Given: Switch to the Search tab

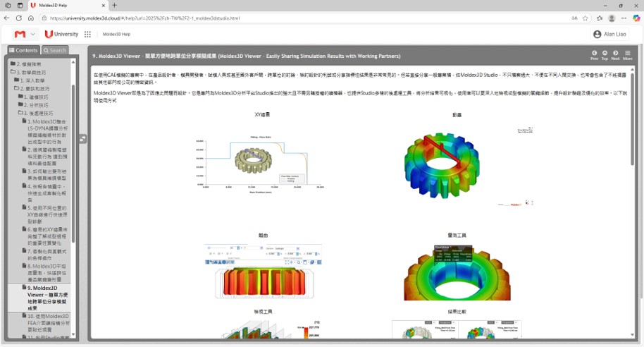Looking at the screenshot, I should click(x=55, y=50).
